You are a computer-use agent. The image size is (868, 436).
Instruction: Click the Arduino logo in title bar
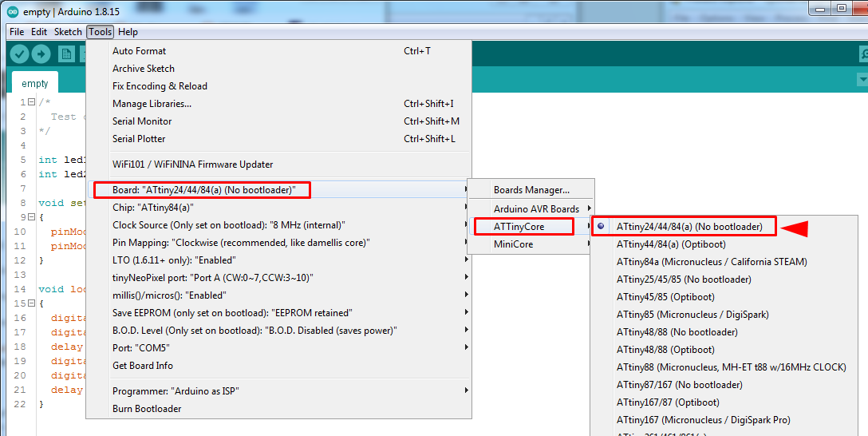[13, 12]
